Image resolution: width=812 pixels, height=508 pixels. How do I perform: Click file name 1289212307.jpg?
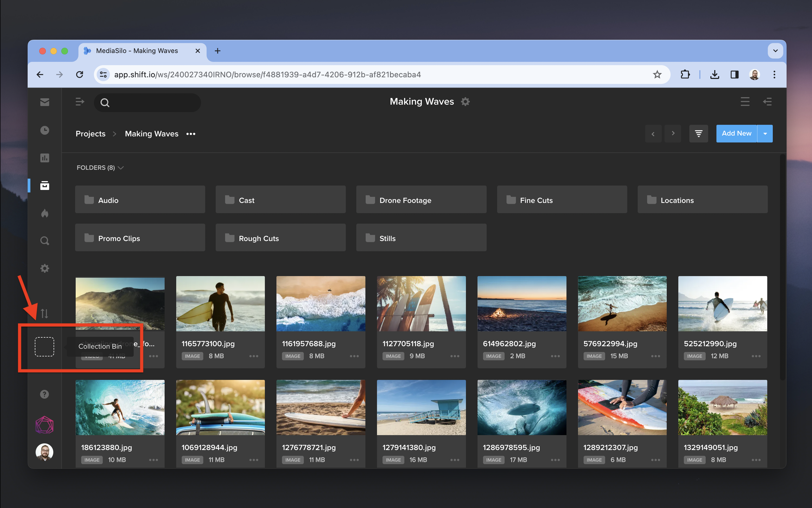click(610, 448)
